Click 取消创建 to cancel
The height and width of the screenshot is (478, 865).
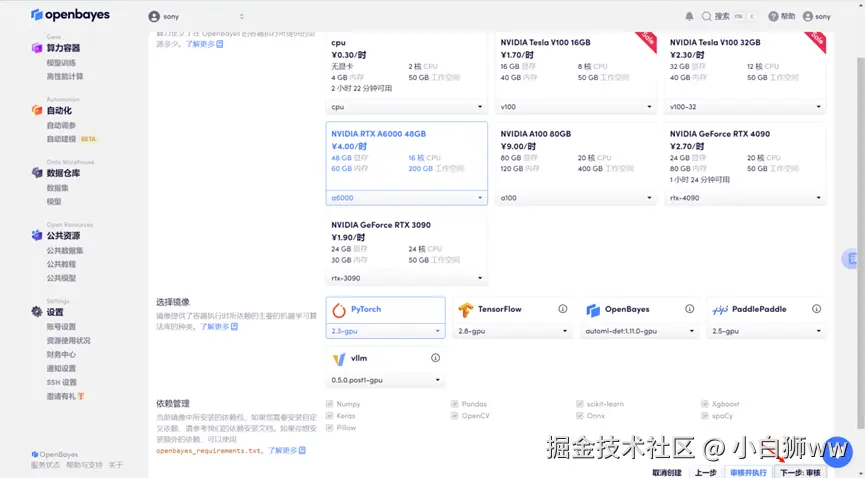[667, 472]
